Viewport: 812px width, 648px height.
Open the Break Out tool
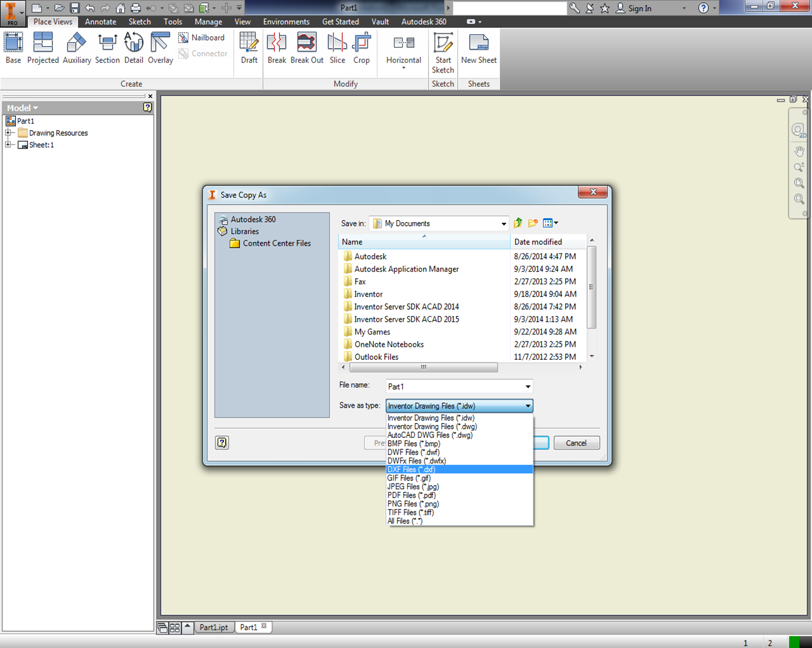[306, 48]
